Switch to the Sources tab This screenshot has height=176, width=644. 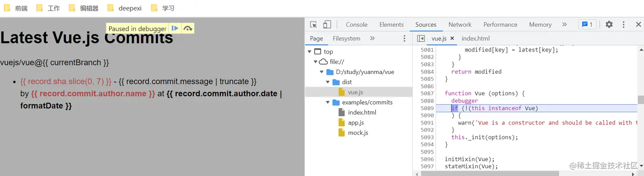tap(426, 25)
